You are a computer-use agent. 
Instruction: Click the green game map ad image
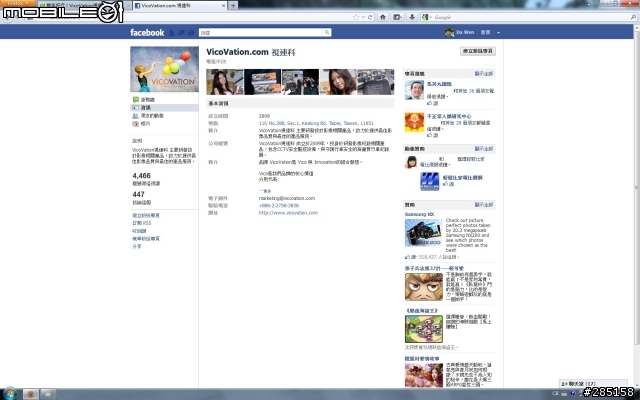tap(424, 329)
